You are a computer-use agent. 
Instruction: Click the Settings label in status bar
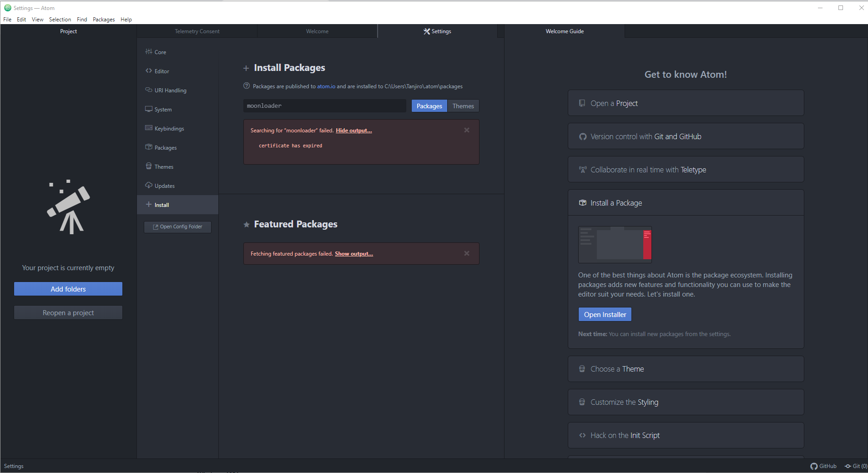[x=14, y=466]
